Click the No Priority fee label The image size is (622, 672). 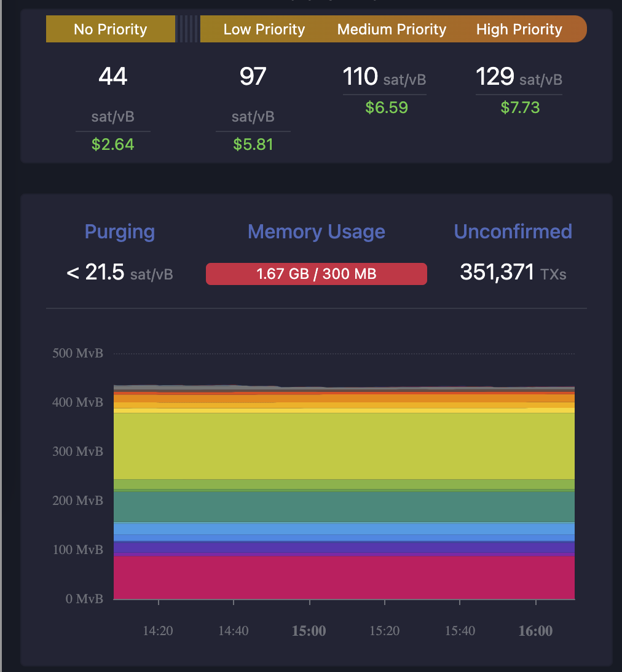tap(111, 29)
